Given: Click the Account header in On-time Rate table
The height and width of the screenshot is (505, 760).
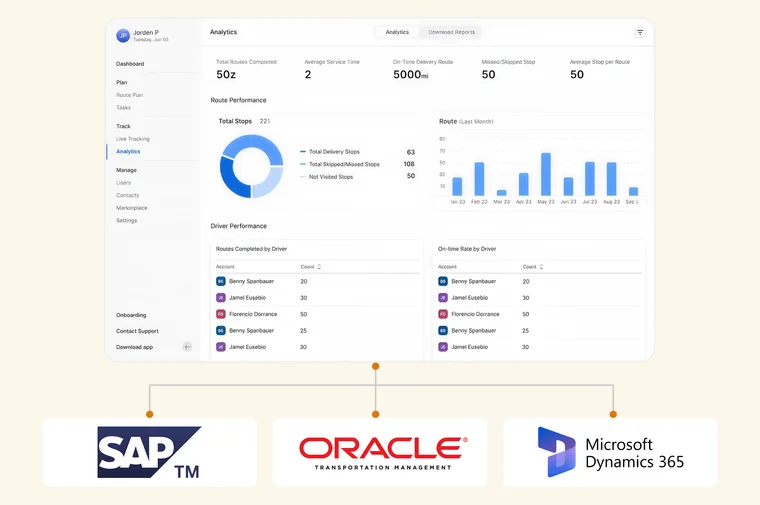Looking at the screenshot, I should click(447, 267).
